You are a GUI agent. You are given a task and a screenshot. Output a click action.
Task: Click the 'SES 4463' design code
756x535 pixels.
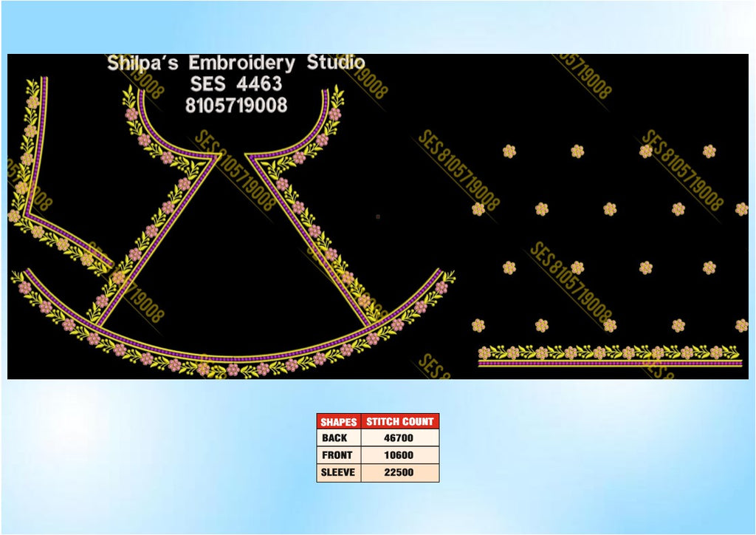[236, 84]
